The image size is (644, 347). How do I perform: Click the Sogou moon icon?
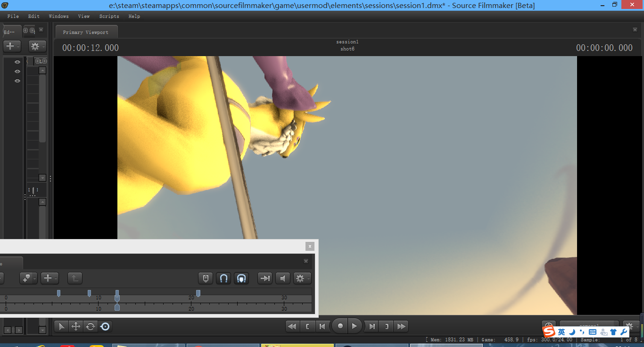coord(571,332)
